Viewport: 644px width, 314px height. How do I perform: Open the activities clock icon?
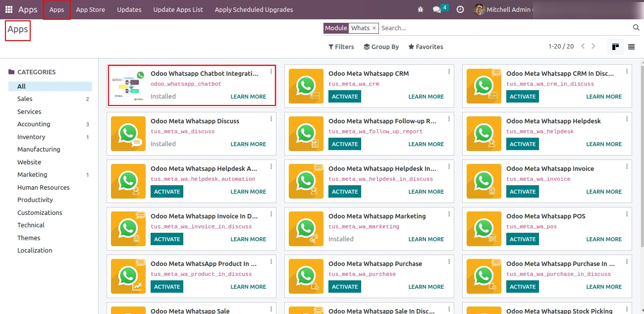point(460,9)
